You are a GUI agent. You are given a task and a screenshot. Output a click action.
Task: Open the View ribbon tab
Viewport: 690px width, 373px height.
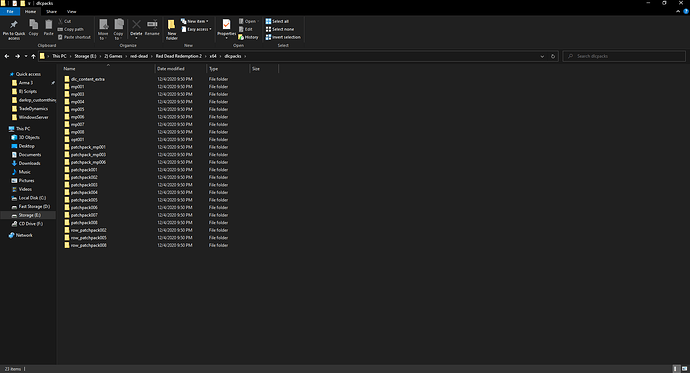(71, 12)
